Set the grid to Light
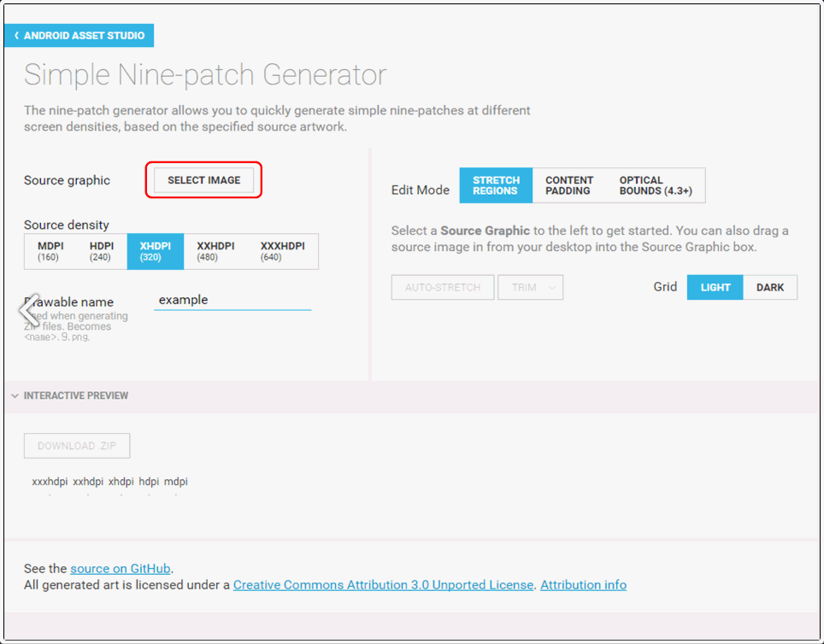Viewport: 824px width, 644px height. click(715, 287)
